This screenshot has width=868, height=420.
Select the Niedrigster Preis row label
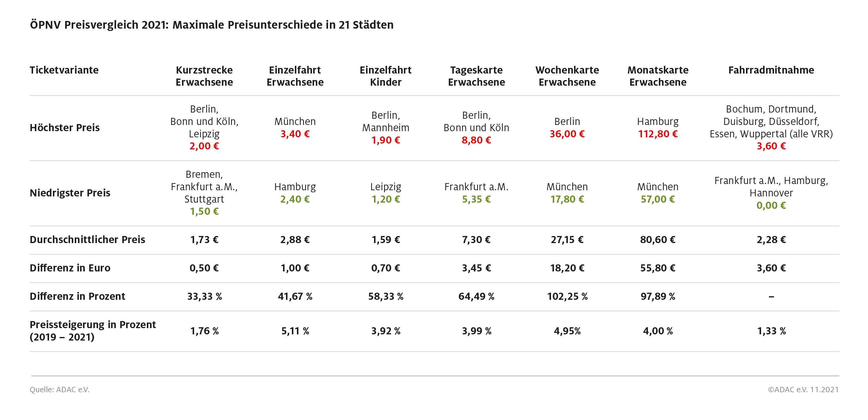(x=70, y=193)
